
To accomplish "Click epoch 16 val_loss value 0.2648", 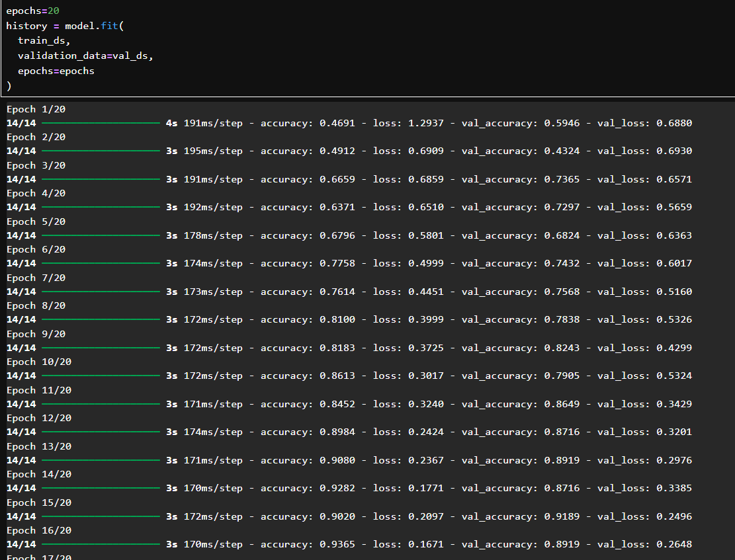I will [674, 545].
